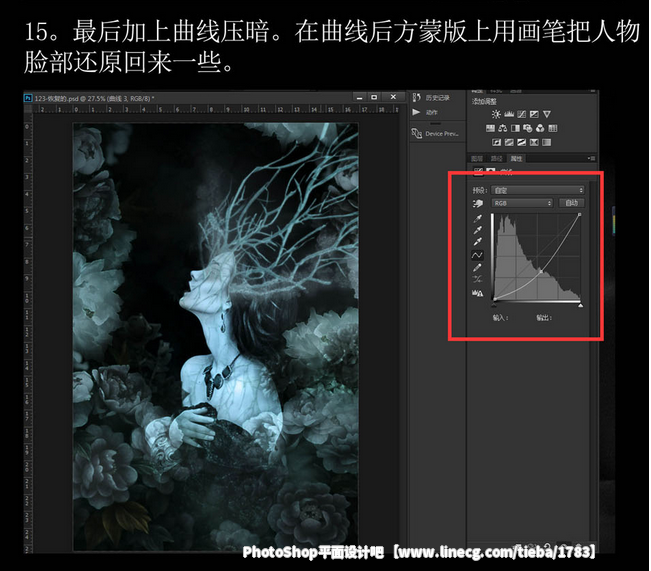The width and height of the screenshot is (651, 571).
Task: Select edit points to modify curve tool
Action: point(477,255)
